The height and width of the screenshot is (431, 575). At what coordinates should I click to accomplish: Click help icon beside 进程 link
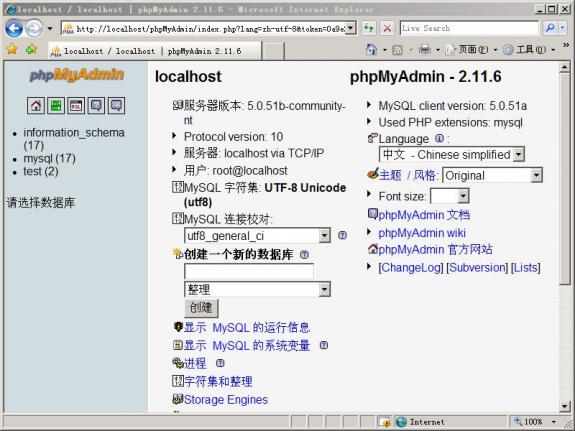[220, 363]
